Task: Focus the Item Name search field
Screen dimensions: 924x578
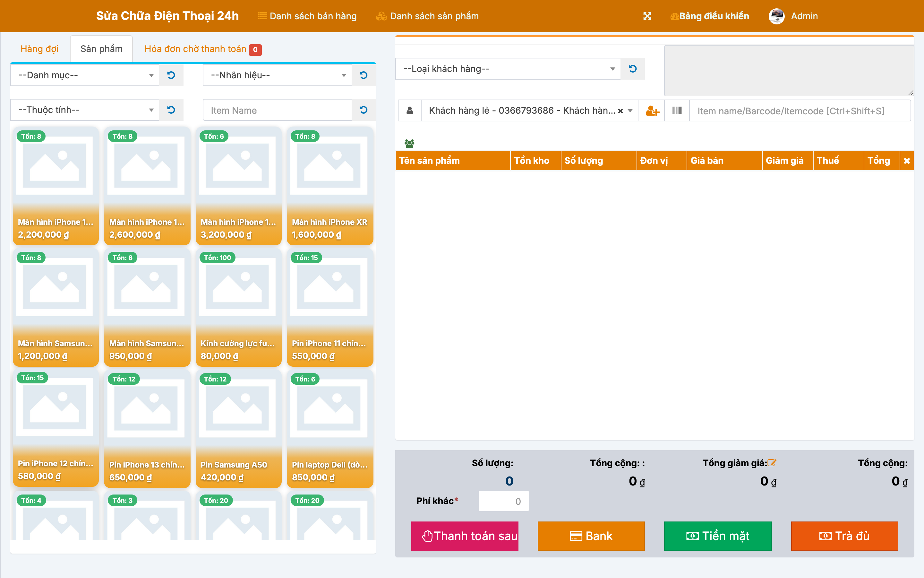Action: tap(277, 110)
